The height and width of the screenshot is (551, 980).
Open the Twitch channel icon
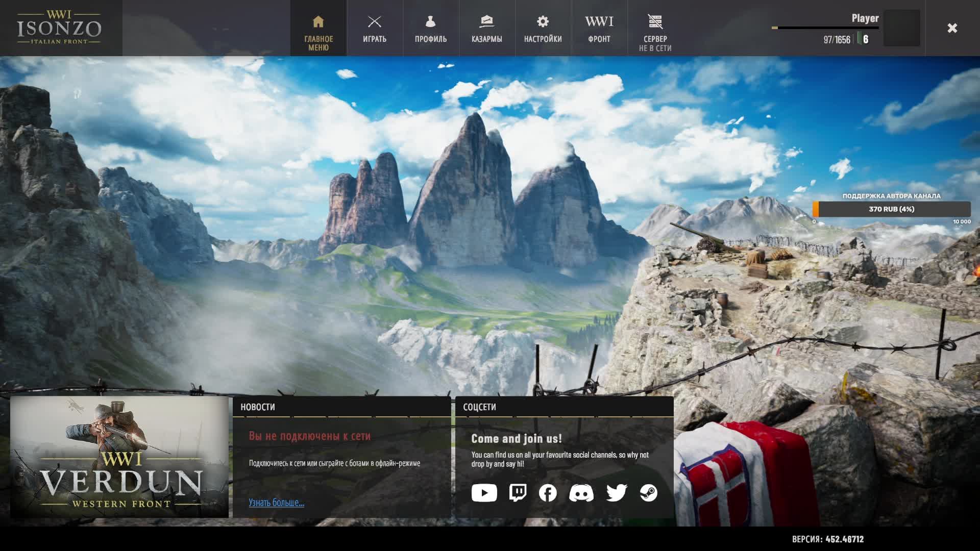518,493
